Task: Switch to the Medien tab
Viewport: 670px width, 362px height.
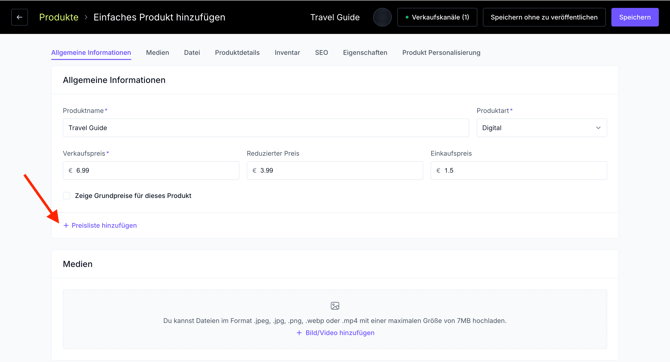Action: click(x=157, y=53)
